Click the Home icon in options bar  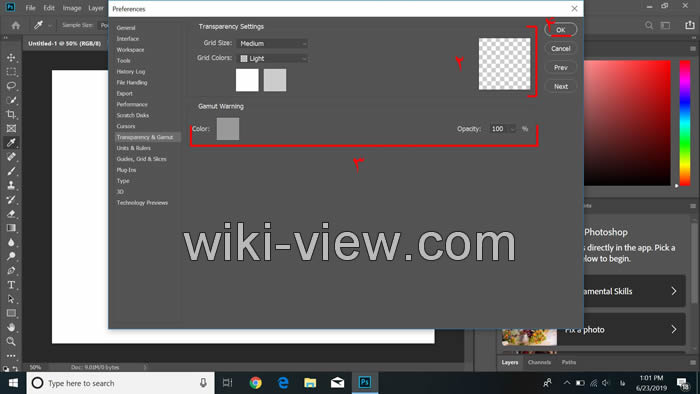16,25
